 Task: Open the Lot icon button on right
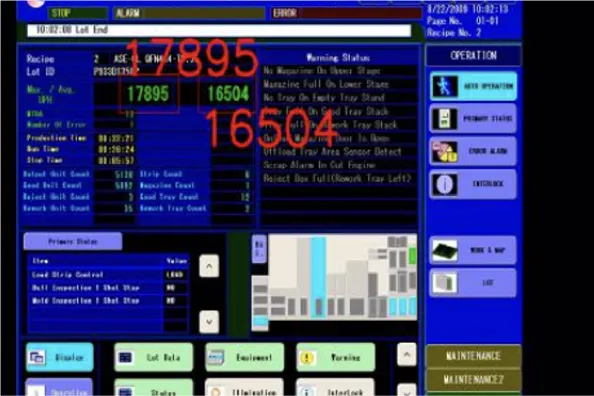pos(473,283)
